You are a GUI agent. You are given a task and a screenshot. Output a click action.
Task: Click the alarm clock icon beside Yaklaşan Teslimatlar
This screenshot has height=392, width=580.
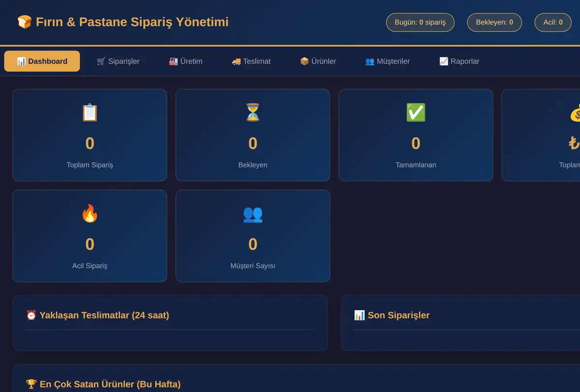pos(31,315)
